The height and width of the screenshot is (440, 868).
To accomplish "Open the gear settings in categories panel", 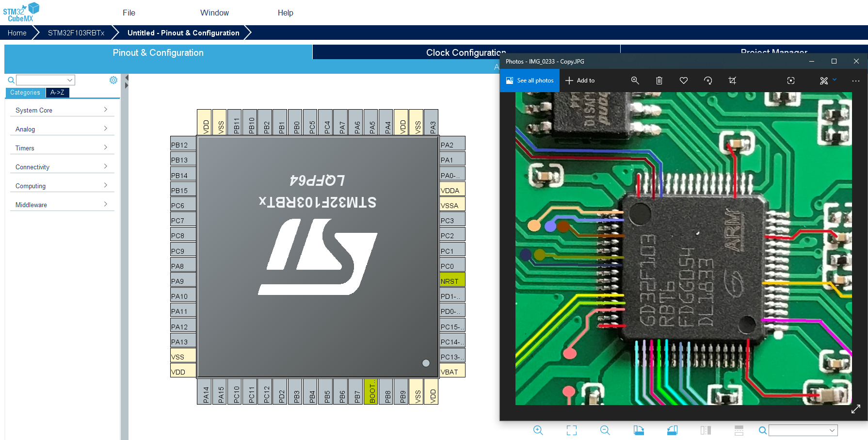I will click(113, 80).
